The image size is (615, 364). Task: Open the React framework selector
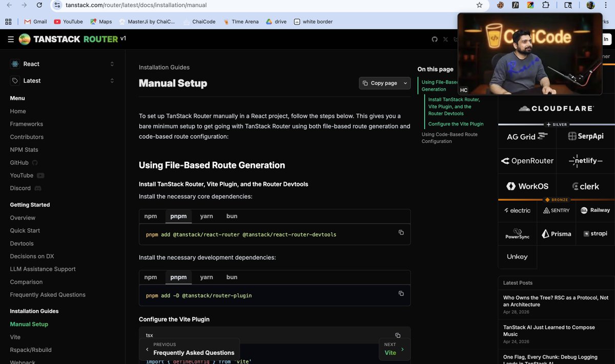click(x=63, y=64)
